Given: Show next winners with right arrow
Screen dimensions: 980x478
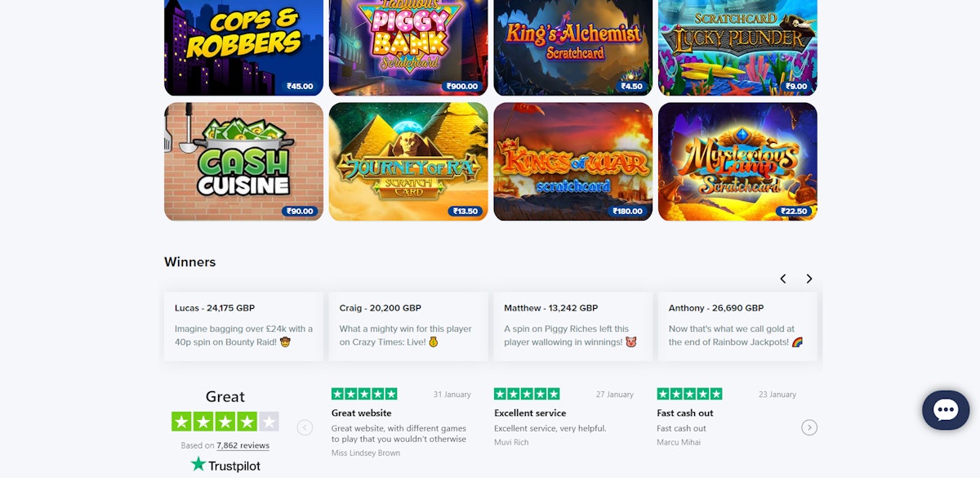Looking at the screenshot, I should coord(809,279).
